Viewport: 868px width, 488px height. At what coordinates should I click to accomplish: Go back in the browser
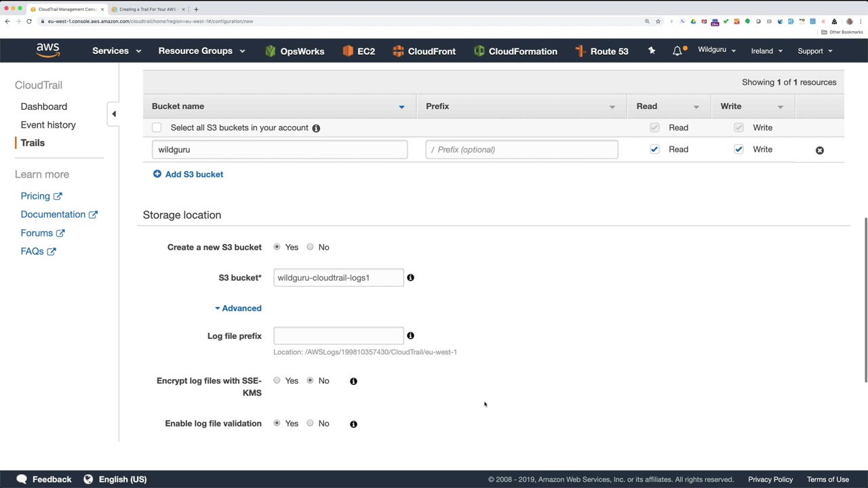pos(7,21)
